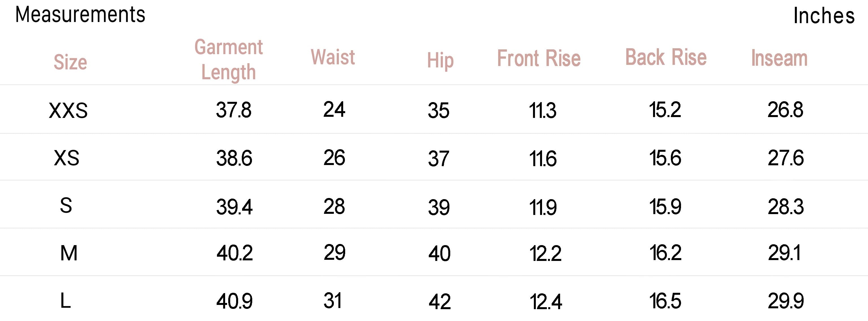Click the Waist column header
Image resolution: width=868 pixels, height=321 pixels.
332,57
